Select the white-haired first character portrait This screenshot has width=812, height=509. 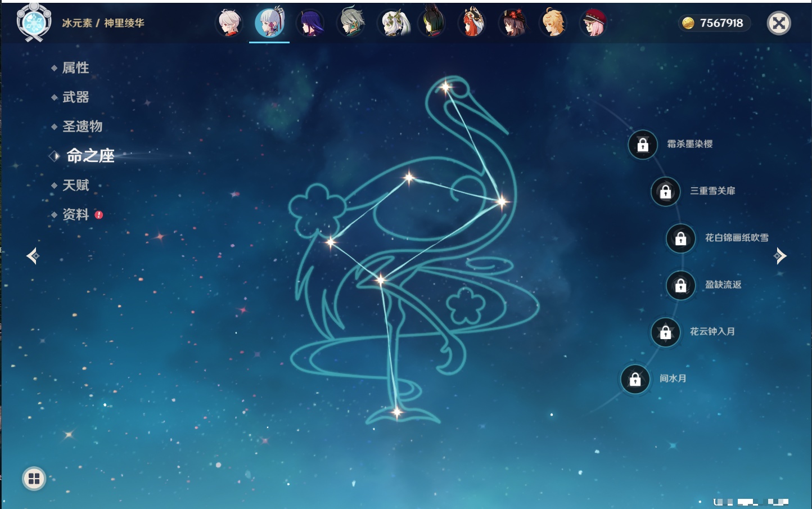(x=229, y=23)
